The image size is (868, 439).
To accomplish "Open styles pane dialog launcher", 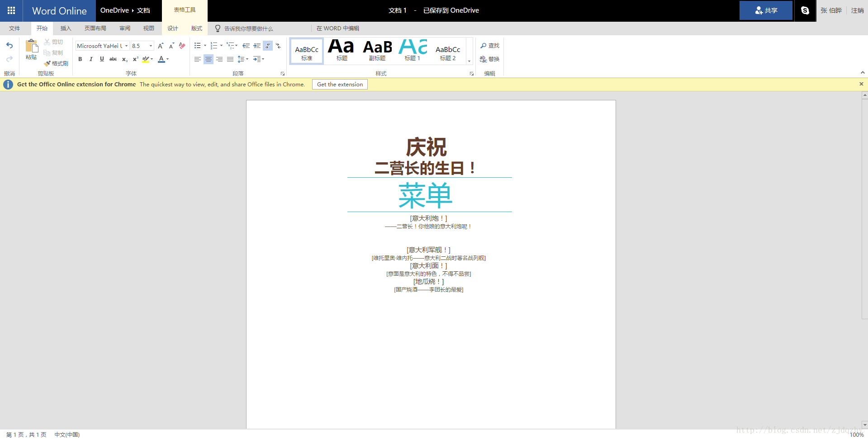I will pyautogui.click(x=472, y=74).
